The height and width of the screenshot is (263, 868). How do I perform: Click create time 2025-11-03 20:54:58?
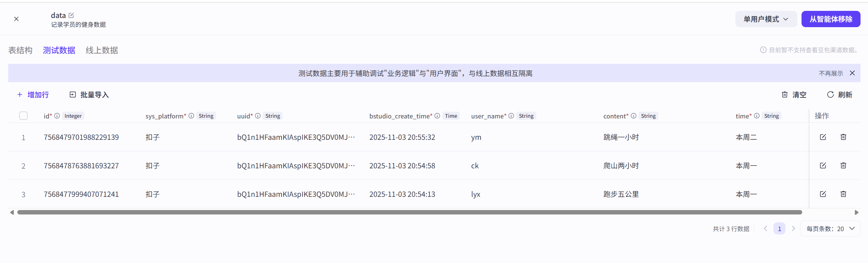coord(402,166)
